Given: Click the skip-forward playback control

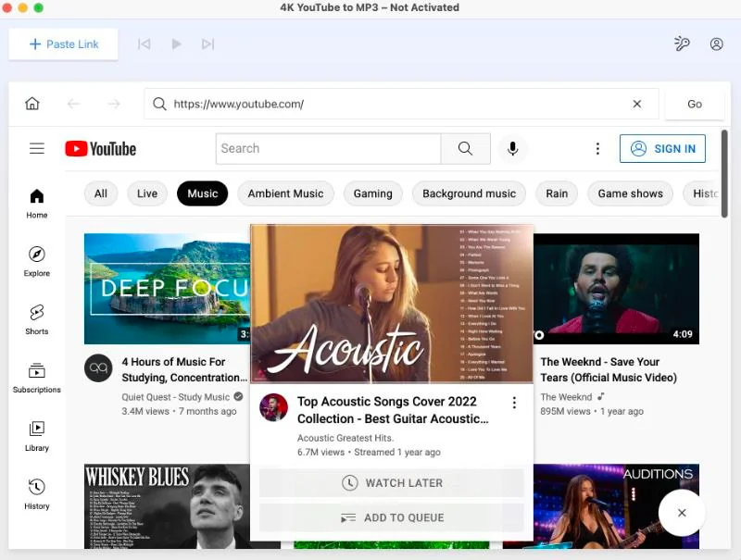Looking at the screenshot, I should 207,44.
